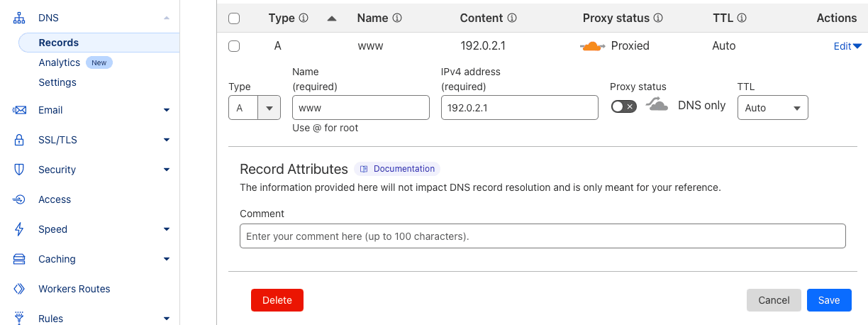Click the Email envelope icon
868x325 pixels.
click(19, 110)
